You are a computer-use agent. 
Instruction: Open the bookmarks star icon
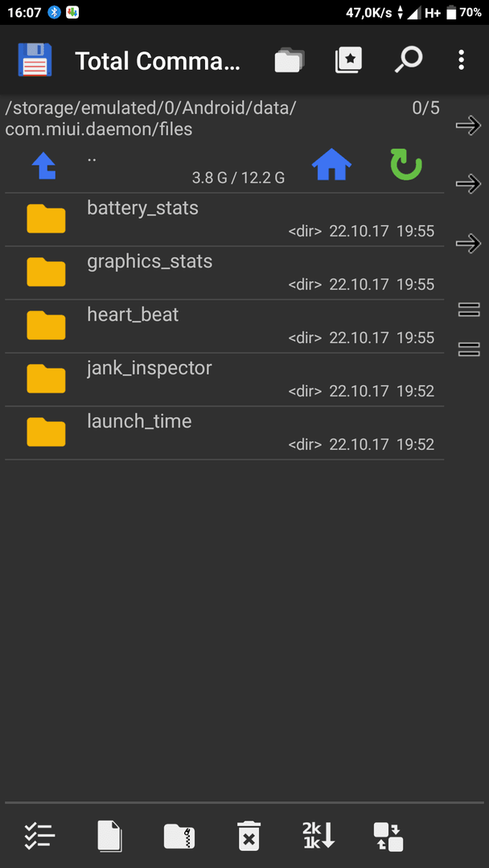coord(349,59)
